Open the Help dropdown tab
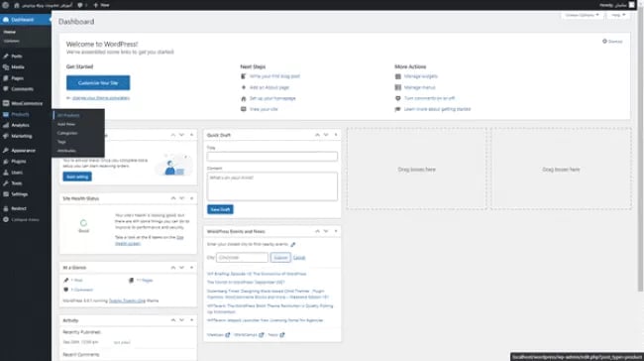The image size is (644, 361). (x=617, y=15)
